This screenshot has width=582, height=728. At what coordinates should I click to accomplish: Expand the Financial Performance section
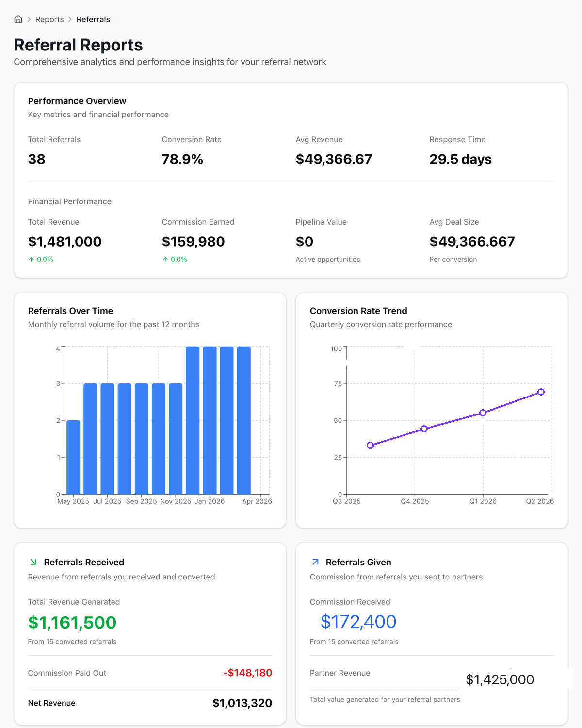[70, 201]
